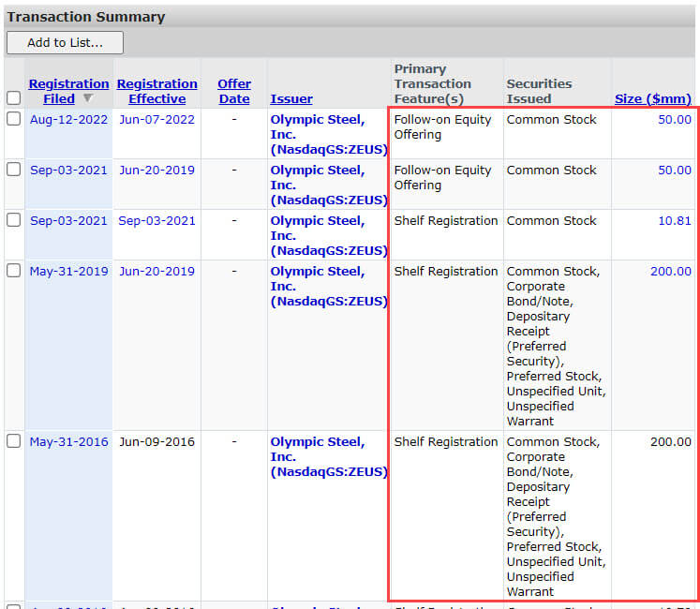Select securities issued list in May-31-2019 row
The width and height of the screenshot is (700, 609).
[x=557, y=346]
